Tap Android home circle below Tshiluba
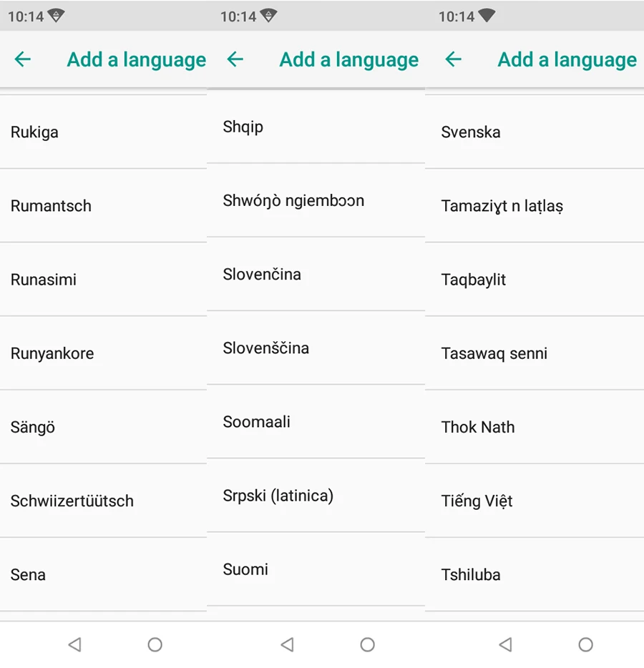Screen dimensions: 644x668 pyautogui.click(x=585, y=644)
